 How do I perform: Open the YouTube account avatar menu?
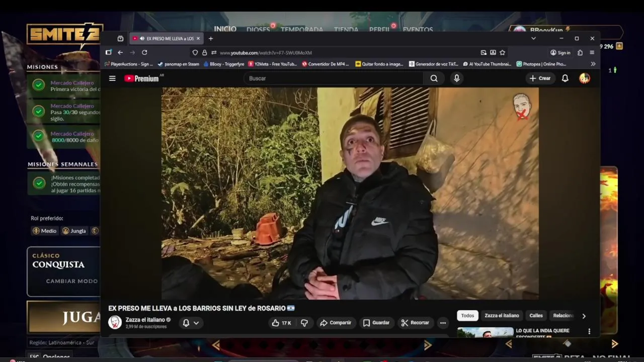pos(584,78)
